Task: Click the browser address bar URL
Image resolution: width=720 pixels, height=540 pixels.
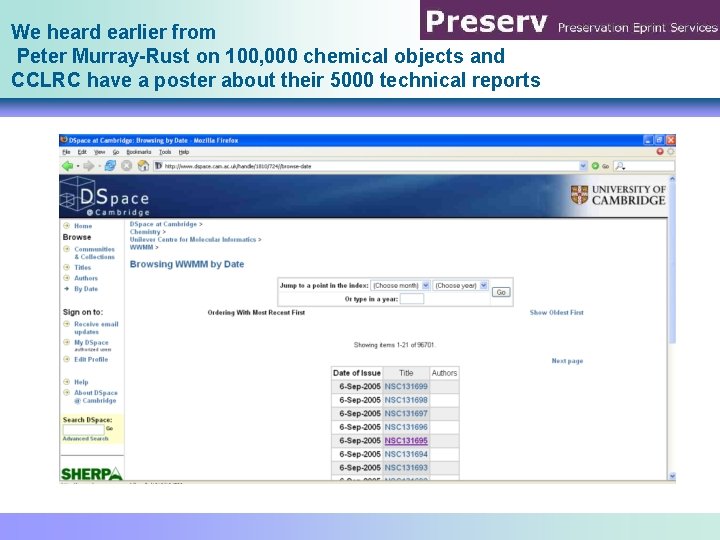Action: coord(370,166)
